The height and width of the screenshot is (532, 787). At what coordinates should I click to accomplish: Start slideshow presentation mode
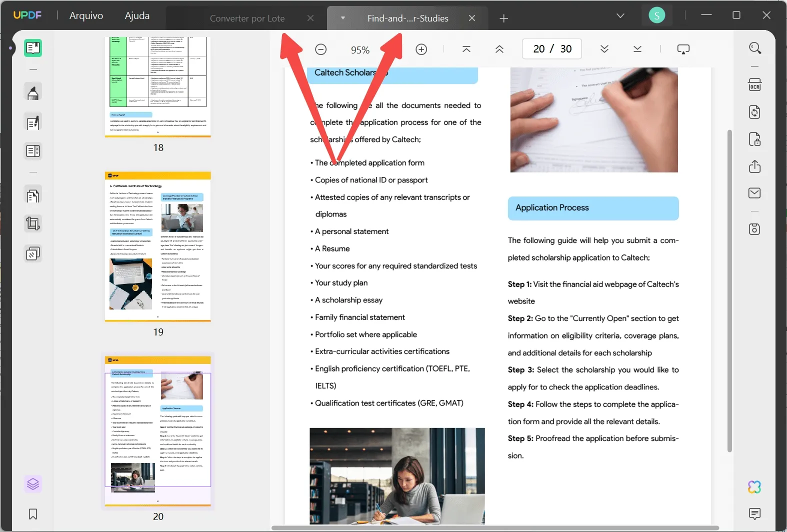point(683,49)
